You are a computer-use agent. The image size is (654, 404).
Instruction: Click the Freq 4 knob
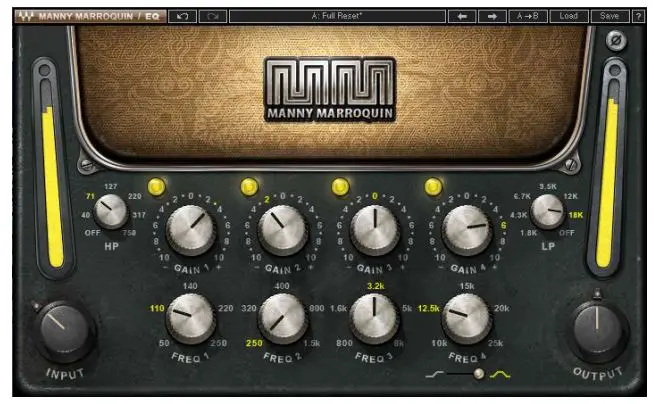(x=467, y=319)
